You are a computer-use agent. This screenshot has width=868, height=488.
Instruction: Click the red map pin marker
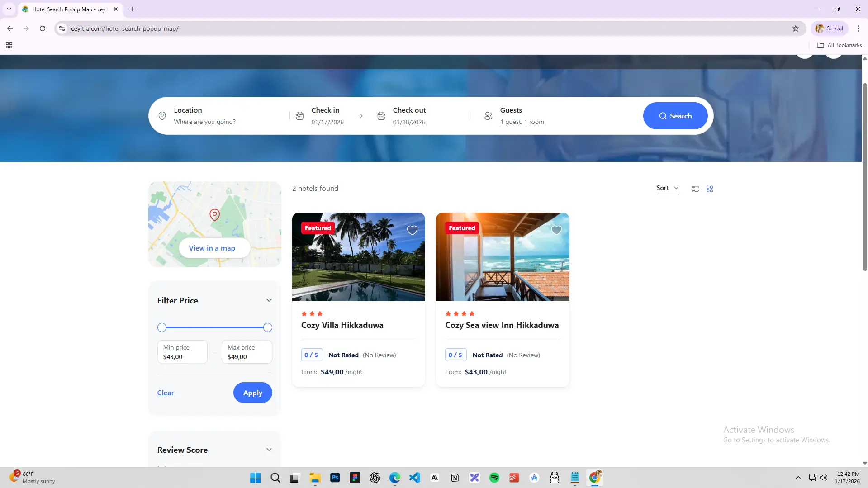coord(214,214)
